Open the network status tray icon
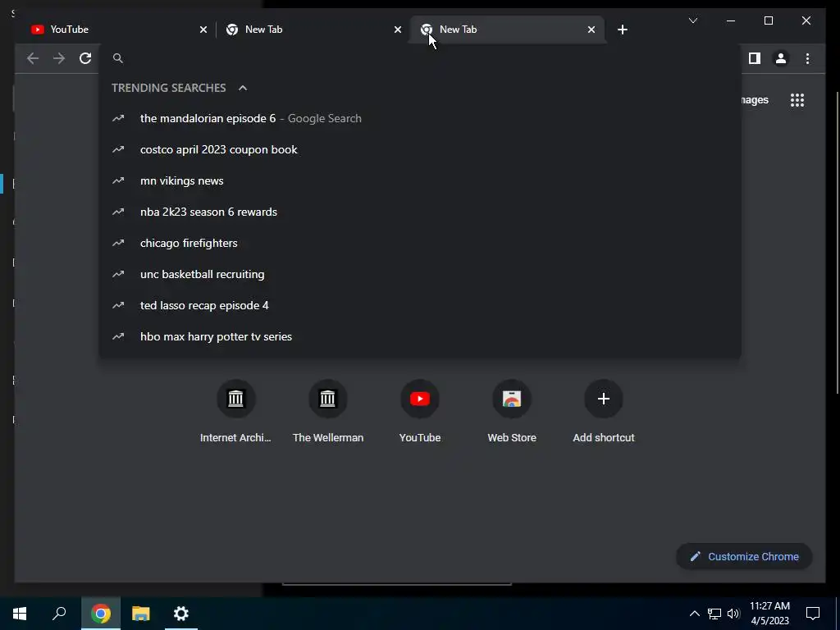 pos(714,614)
